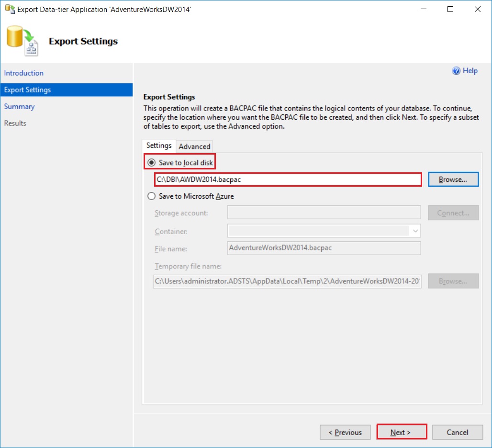Switch to the Advanced tab
492x448 pixels.
(x=194, y=146)
